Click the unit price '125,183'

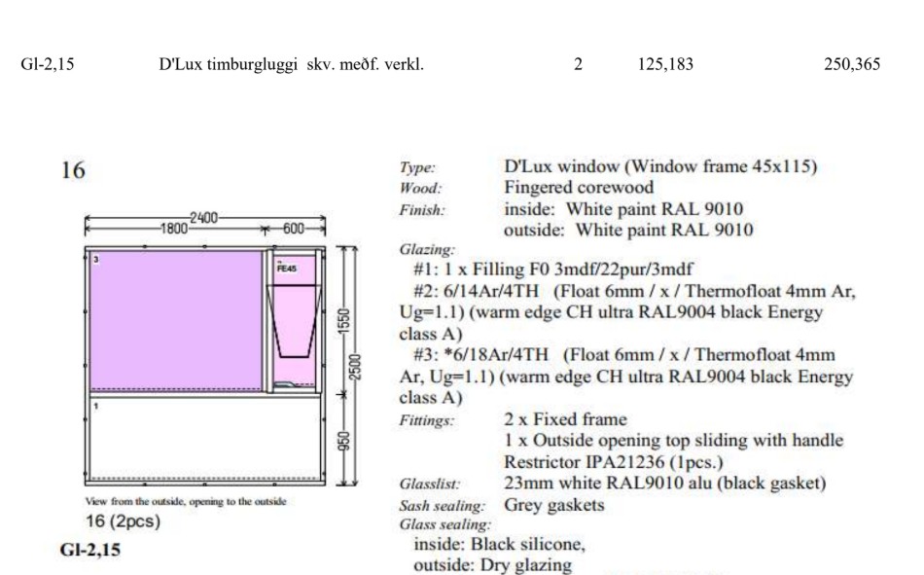[x=665, y=63]
